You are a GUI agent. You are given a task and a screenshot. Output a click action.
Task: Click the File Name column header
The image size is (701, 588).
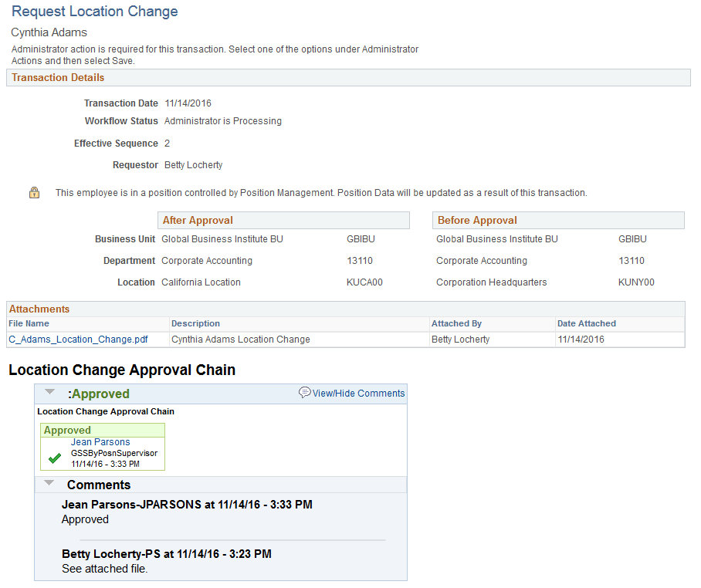29,323
